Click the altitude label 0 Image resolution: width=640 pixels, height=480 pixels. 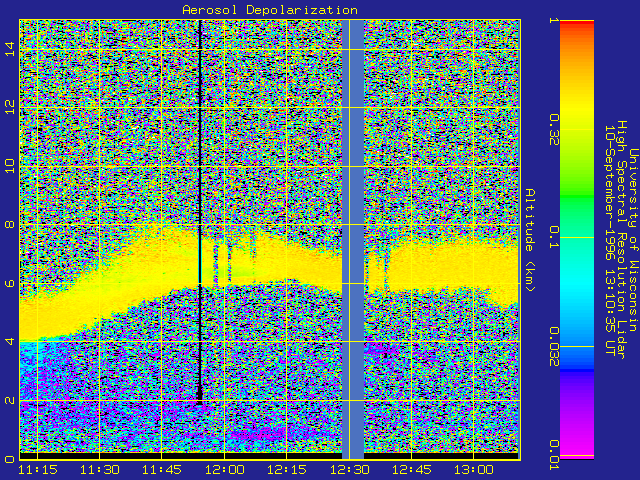tap(10, 459)
